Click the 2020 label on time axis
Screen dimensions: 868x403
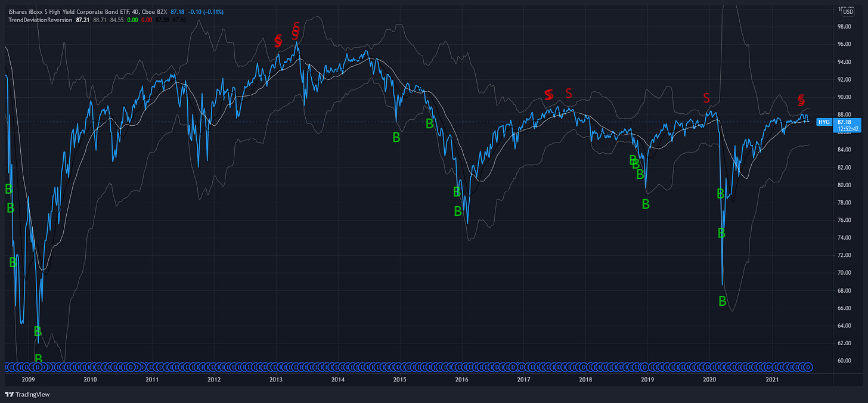[709, 379]
